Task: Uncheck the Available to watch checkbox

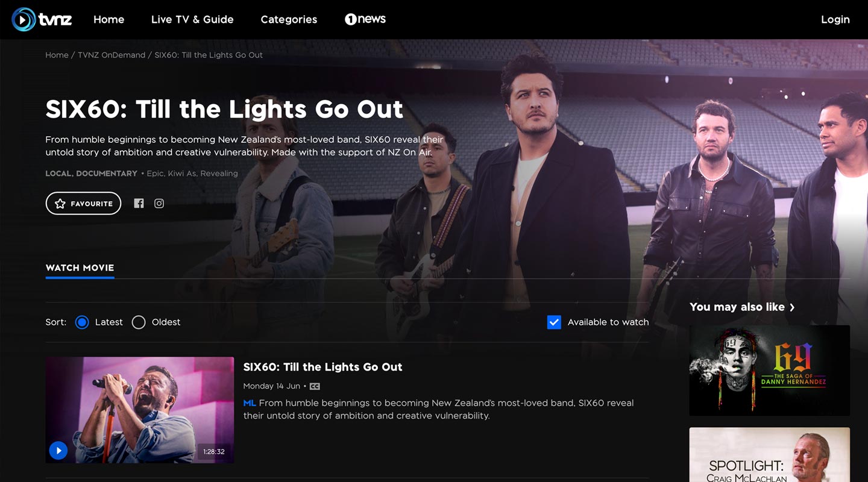Action: pyautogui.click(x=554, y=322)
